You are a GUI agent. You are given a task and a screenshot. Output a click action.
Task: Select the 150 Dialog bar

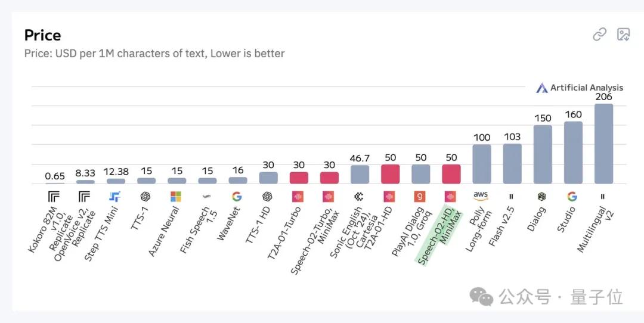tap(543, 154)
